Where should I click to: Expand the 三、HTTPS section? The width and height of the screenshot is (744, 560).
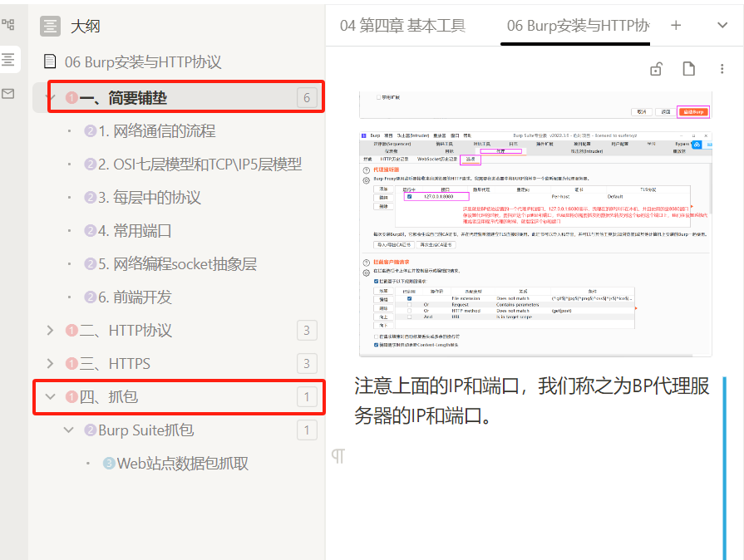[51, 364]
